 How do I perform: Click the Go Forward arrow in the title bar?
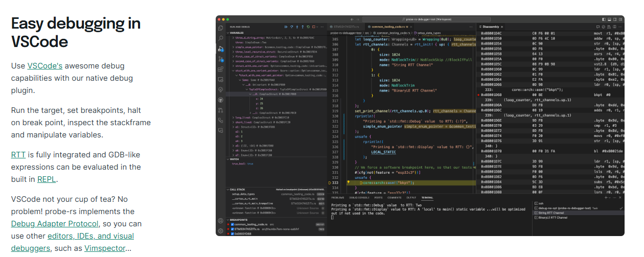click(358, 19)
